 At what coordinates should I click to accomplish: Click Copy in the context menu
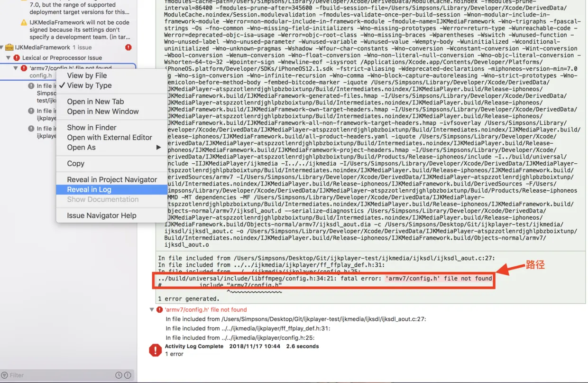coord(75,163)
